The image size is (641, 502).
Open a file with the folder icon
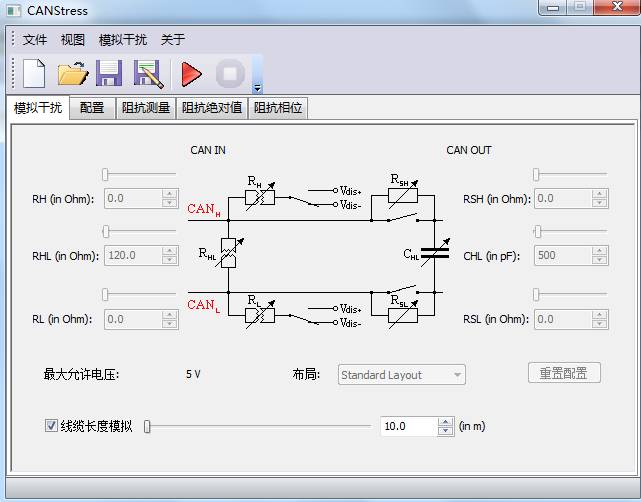(x=72, y=74)
